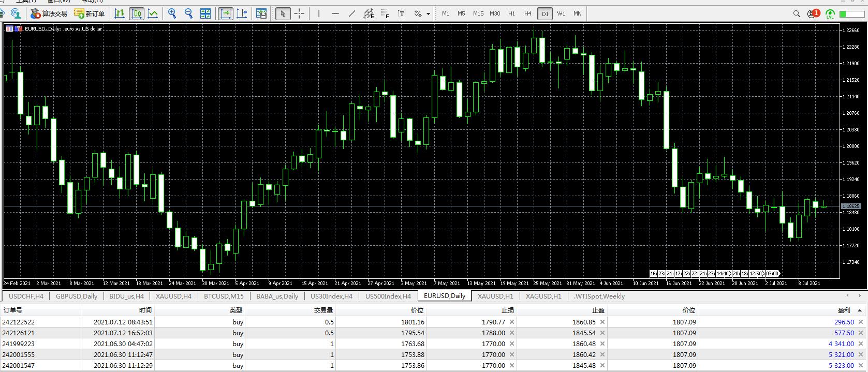Switch chart to candlestick mode
This screenshot has width=868, height=372.
pos(137,13)
